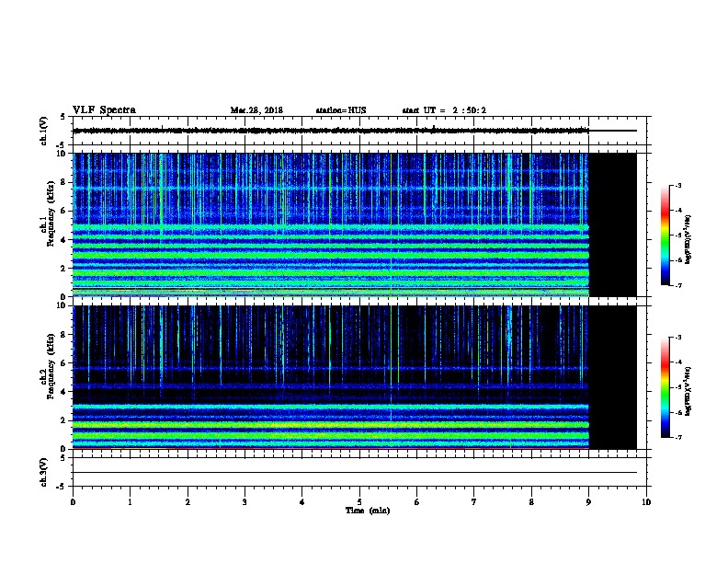728x563 pixels.
Task: Click the time axis tick label "4"
Action: [301, 501]
